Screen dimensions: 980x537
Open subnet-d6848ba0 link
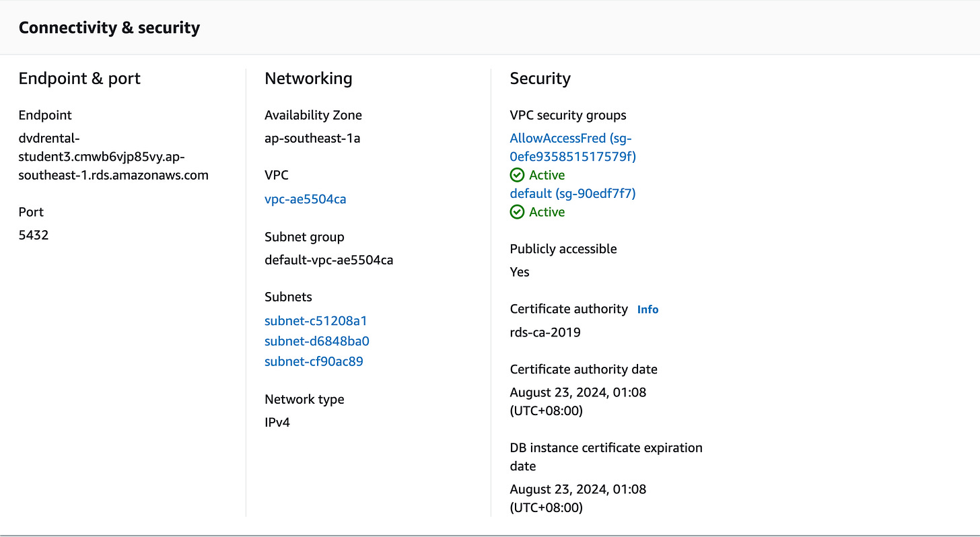pyautogui.click(x=316, y=341)
